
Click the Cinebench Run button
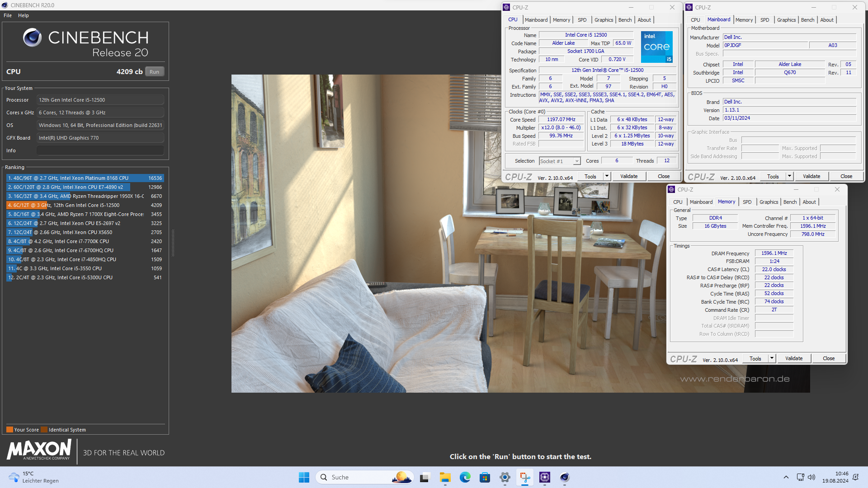[155, 72]
